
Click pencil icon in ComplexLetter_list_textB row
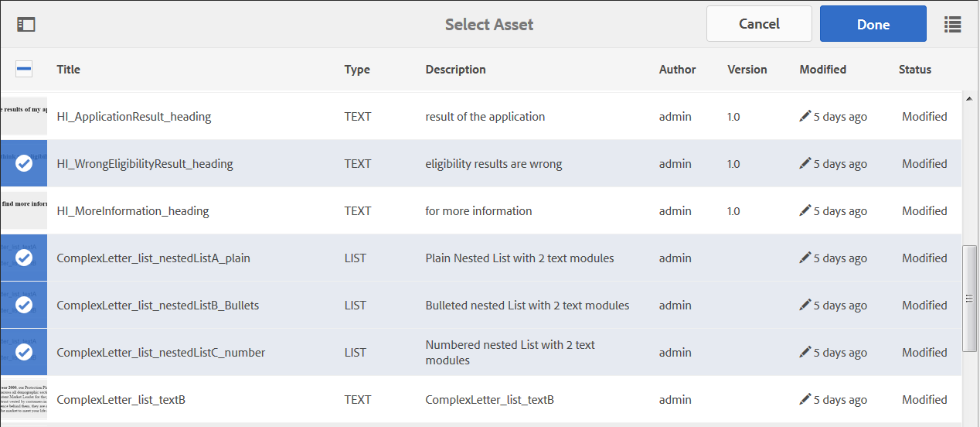pos(805,400)
